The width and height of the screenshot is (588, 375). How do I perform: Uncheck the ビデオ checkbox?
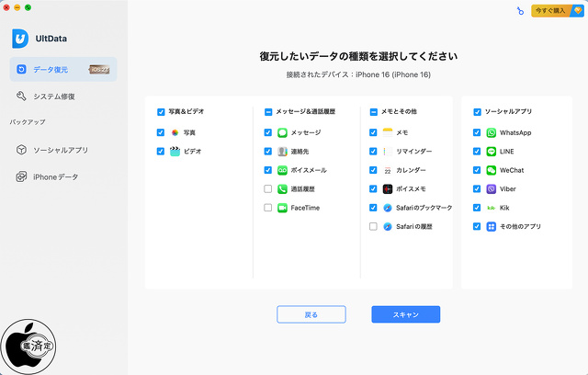coord(161,151)
